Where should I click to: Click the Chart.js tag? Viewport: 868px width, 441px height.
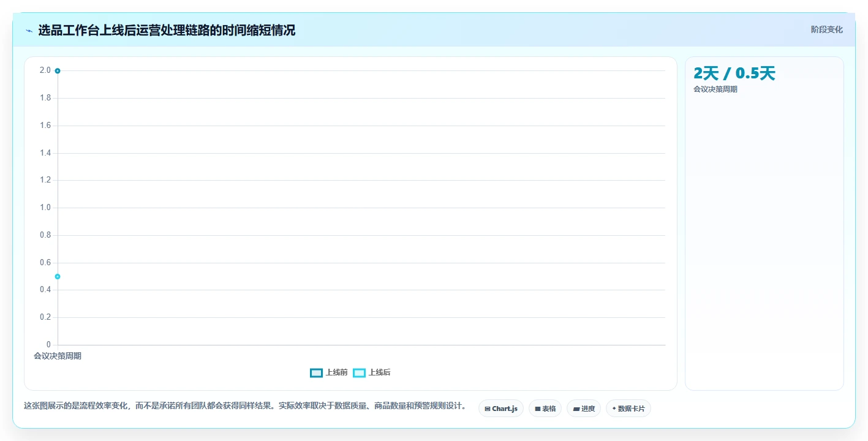[x=501, y=409]
